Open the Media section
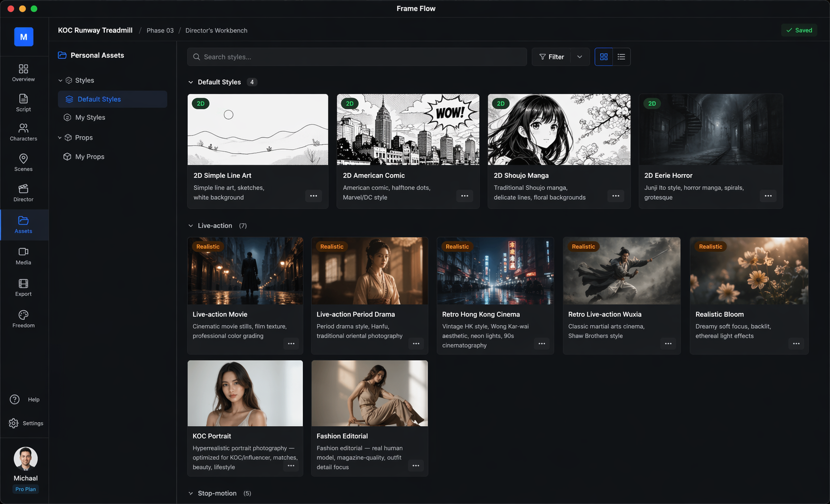Screen dimensions: 830x504 pyautogui.click(x=23, y=256)
